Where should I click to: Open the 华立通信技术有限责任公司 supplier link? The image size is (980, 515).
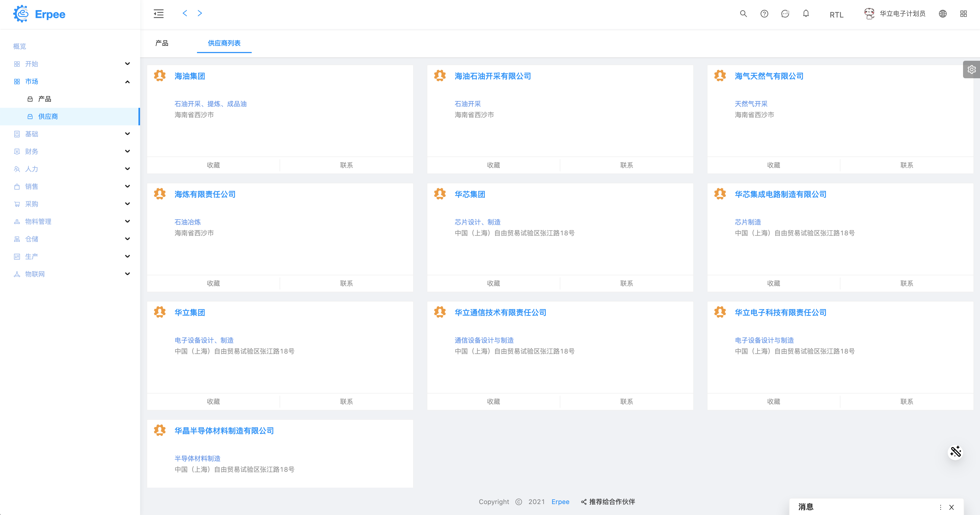click(500, 313)
